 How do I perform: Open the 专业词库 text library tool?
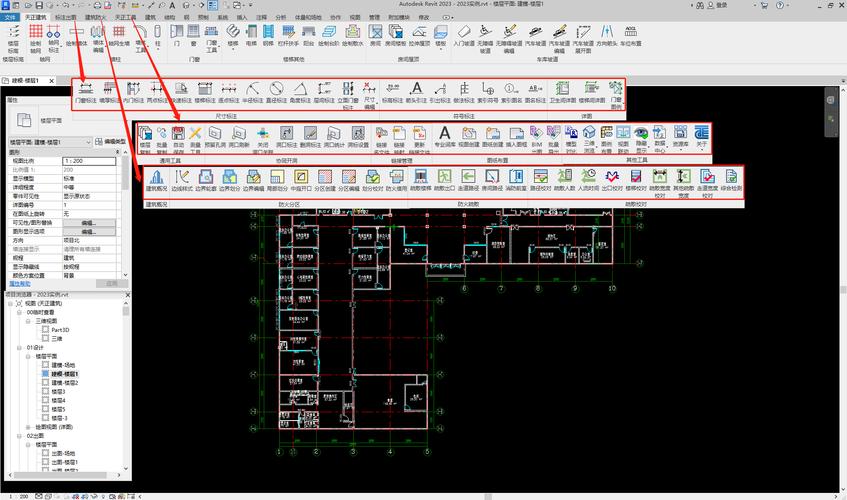coord(444,135)
